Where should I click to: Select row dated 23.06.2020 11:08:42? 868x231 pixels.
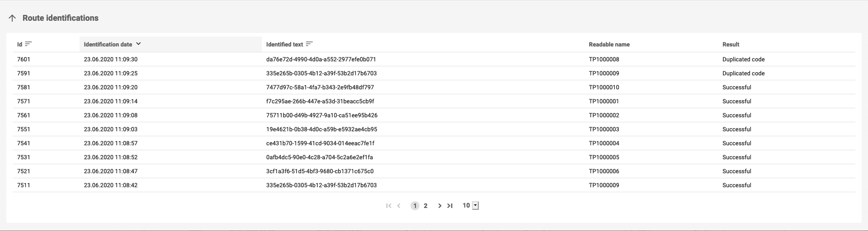(x=111, y=185)
